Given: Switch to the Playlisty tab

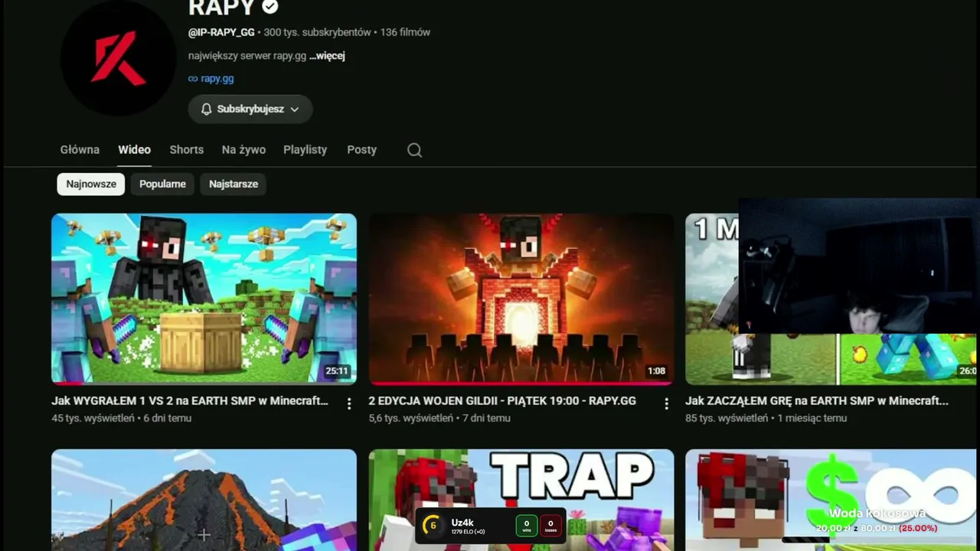Looking at the screenshot, I should click(x=305, y=150).
